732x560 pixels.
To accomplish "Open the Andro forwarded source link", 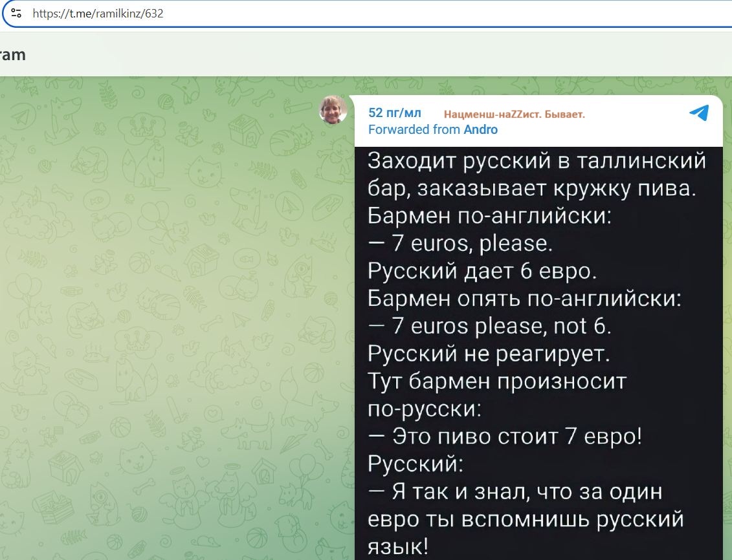I will click(480, 129).
